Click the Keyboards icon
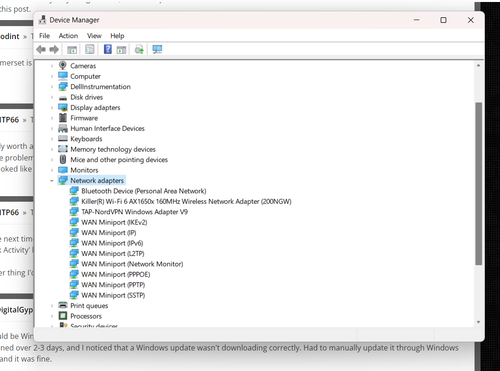The image size is (500, 371). (x=63, y=138)
